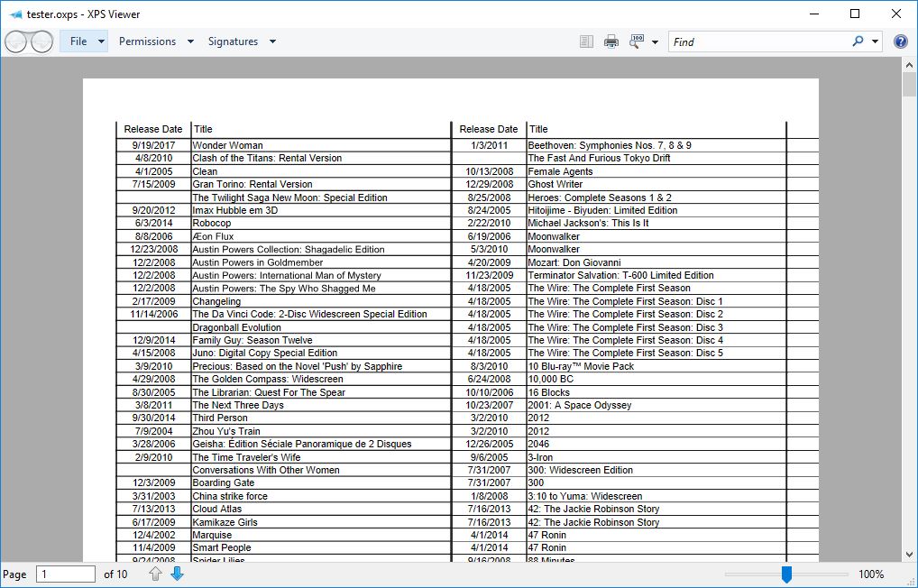Viewport: 918px width, 588px height.
Task: Click the 'Æon Flux' title cell
Action: [x=213, y=236]
